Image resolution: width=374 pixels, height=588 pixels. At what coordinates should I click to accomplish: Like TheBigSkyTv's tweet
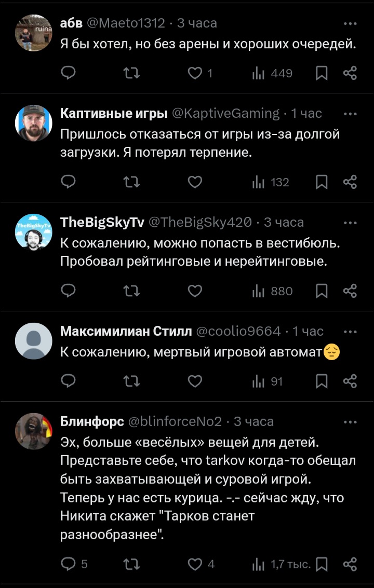tap(195, 292)
